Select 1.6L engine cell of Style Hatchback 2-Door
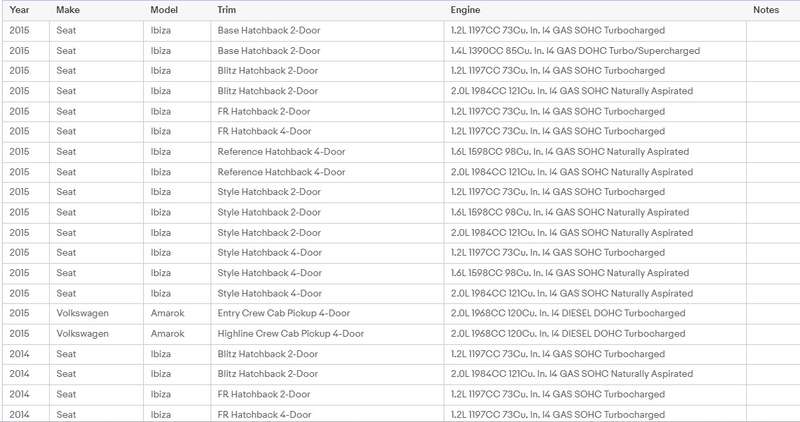Screen dimensions: 800x422 point(594,212)
